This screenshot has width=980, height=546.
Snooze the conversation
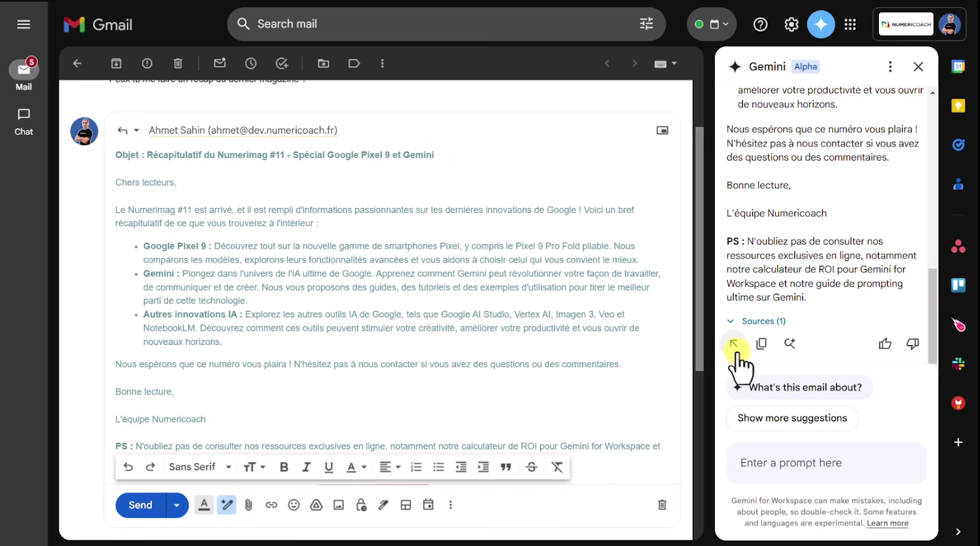[x=251, y=63]
